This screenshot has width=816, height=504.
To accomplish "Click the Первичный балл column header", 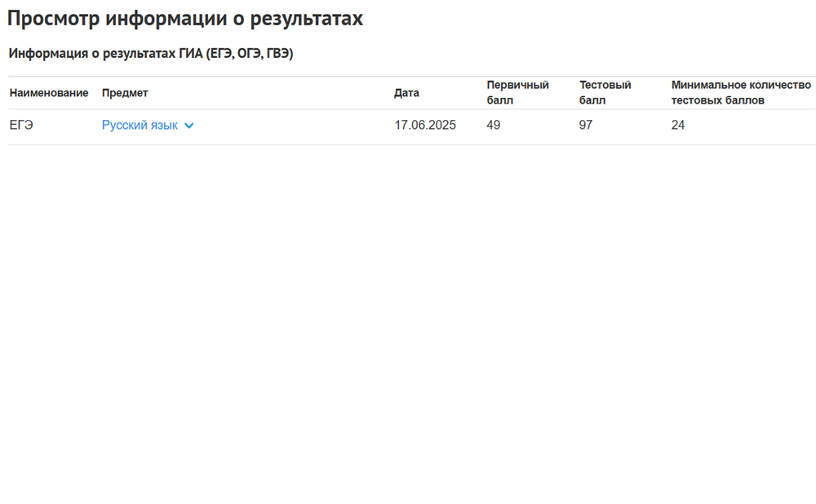I will pos(518,93).
